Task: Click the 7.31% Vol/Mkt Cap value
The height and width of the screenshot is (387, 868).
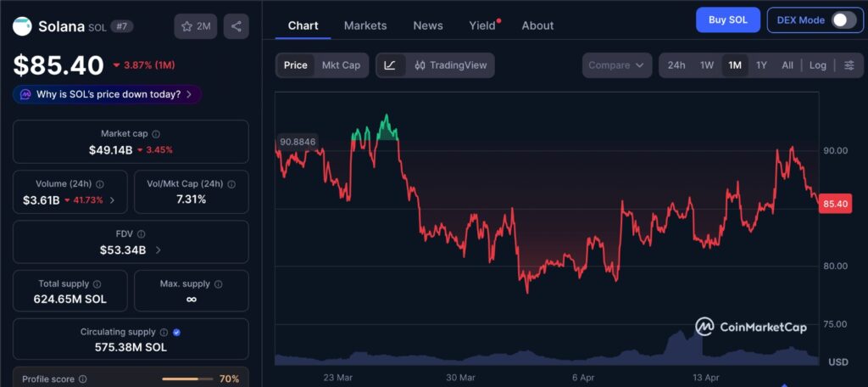Action: tap(191, 199)
